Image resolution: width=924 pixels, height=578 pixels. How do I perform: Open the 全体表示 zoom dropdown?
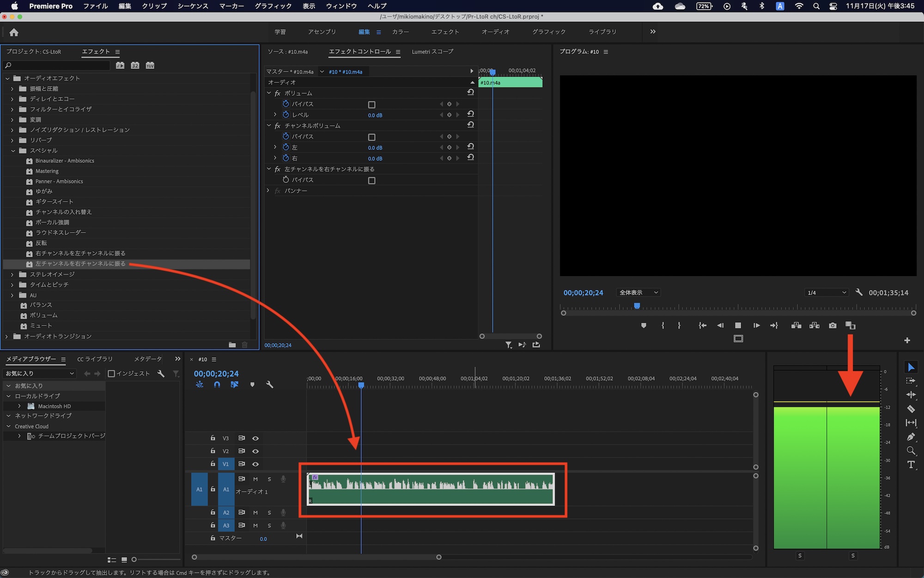coord(638,292)
